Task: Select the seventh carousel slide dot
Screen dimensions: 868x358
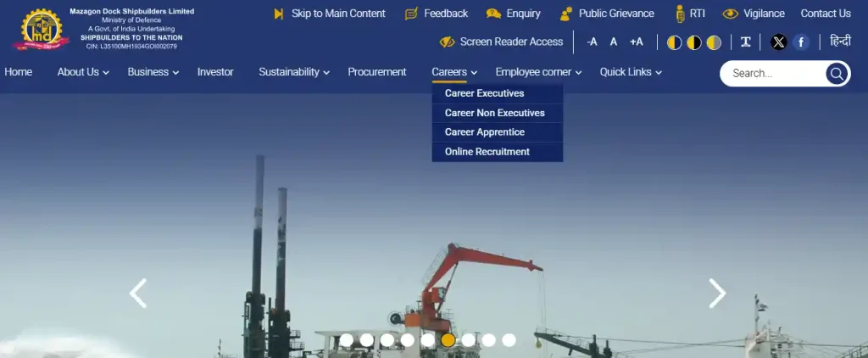Action: click(468, 339)
